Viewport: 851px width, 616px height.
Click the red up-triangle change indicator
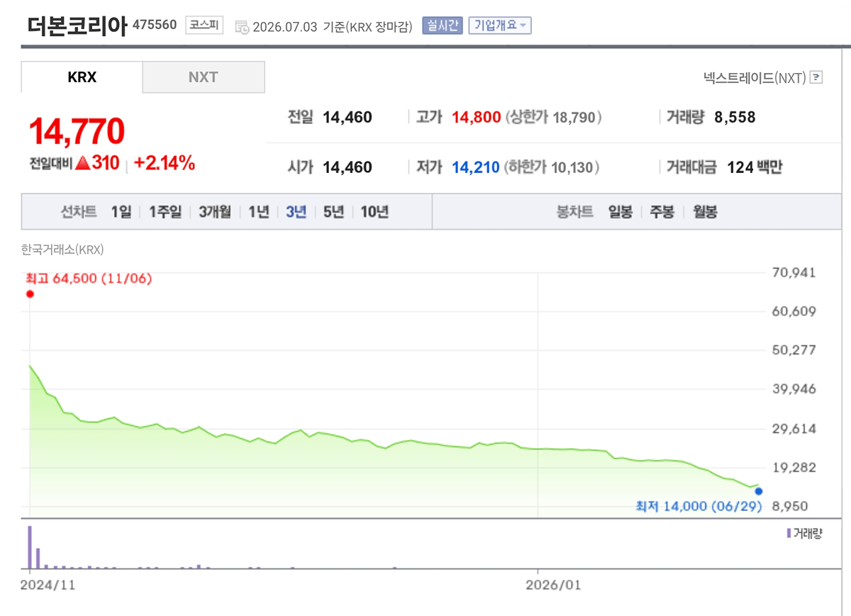(83, 163)
